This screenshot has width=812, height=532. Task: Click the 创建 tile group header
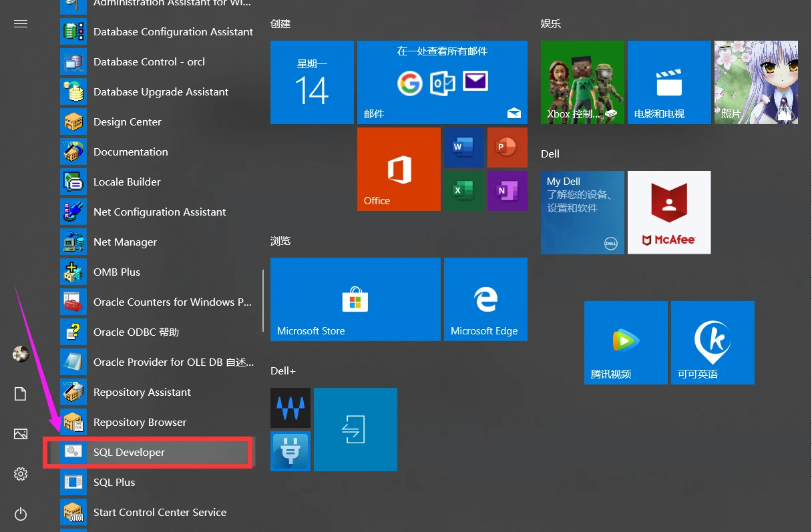280,24
